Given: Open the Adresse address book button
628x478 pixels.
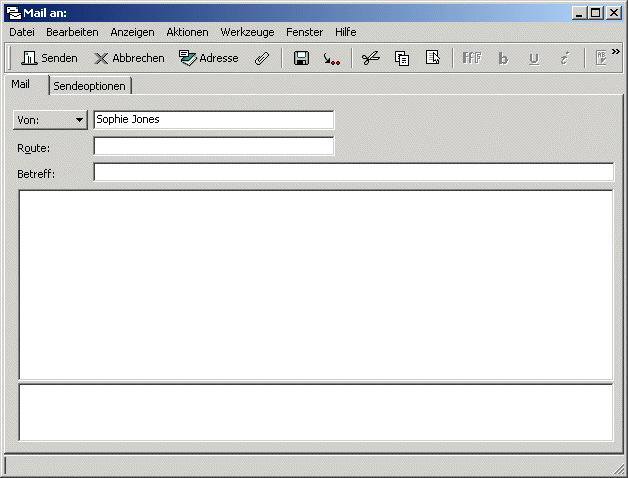Looking at the screenshot, I should click(208, 58).
